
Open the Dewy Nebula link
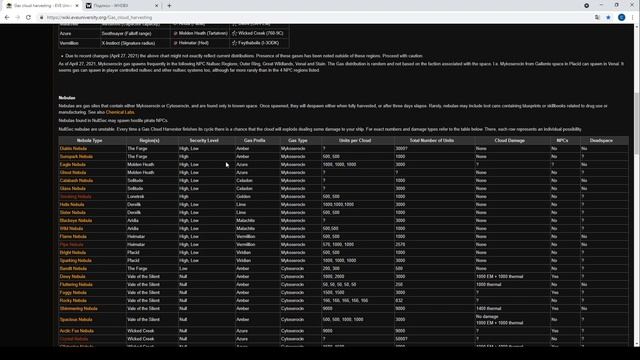[72, 276]
